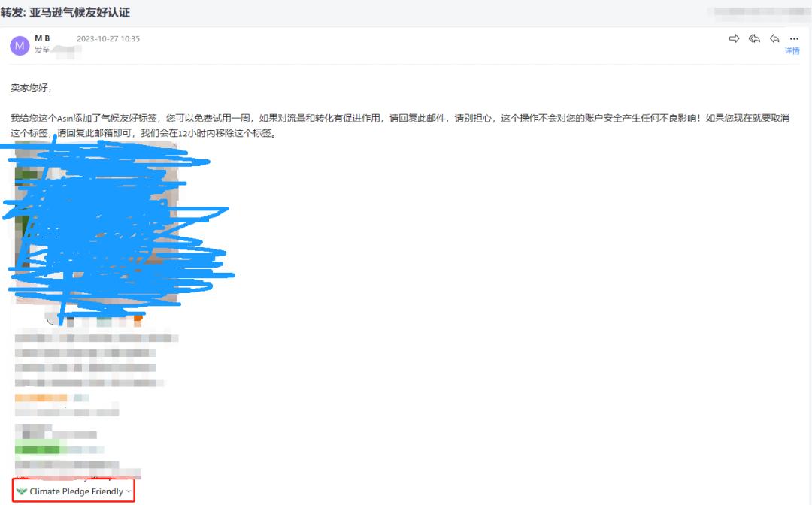Click the timestamp 2023-10-27 10:35
812x505 pixels.
click(108, 39)
